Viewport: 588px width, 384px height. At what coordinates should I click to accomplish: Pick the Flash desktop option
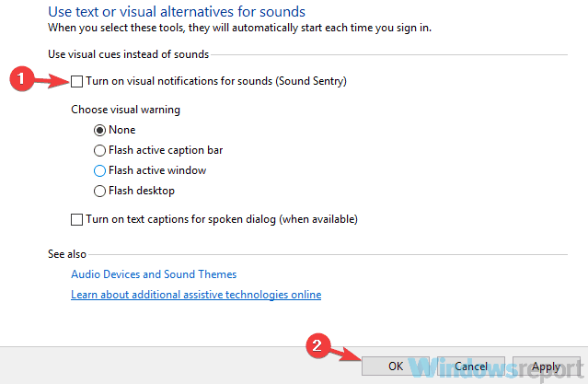pyautogui.click(x=100, y=191)
